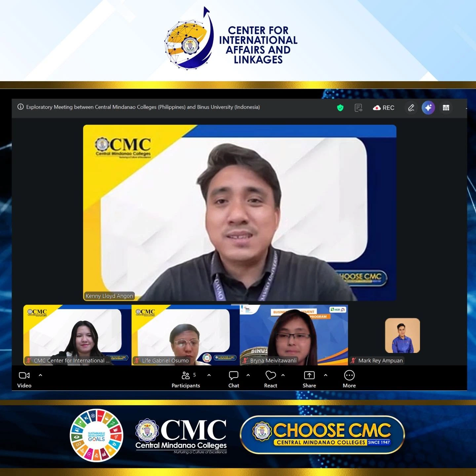Click the "Life Gabriel Osumo" name label
This screenshot has height=476, width=476.
[x=165, y=361]
